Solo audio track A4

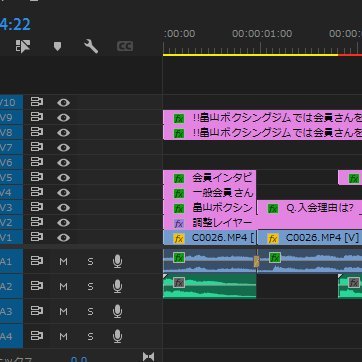click(x=90, y=337)
